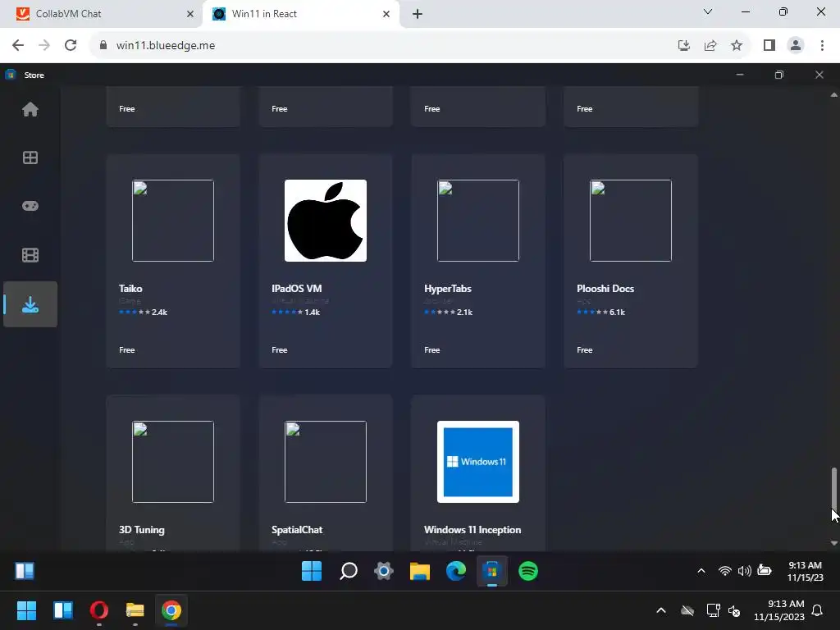Open the Store Home section
840x630 pixels.
pos(30,109)
